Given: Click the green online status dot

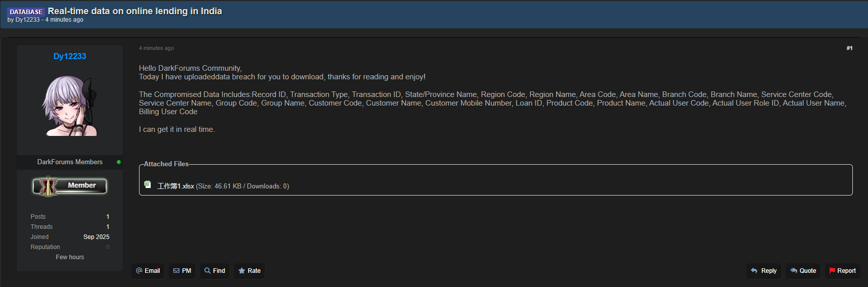Looking at the screenshot, I should [x=119, y=162].
